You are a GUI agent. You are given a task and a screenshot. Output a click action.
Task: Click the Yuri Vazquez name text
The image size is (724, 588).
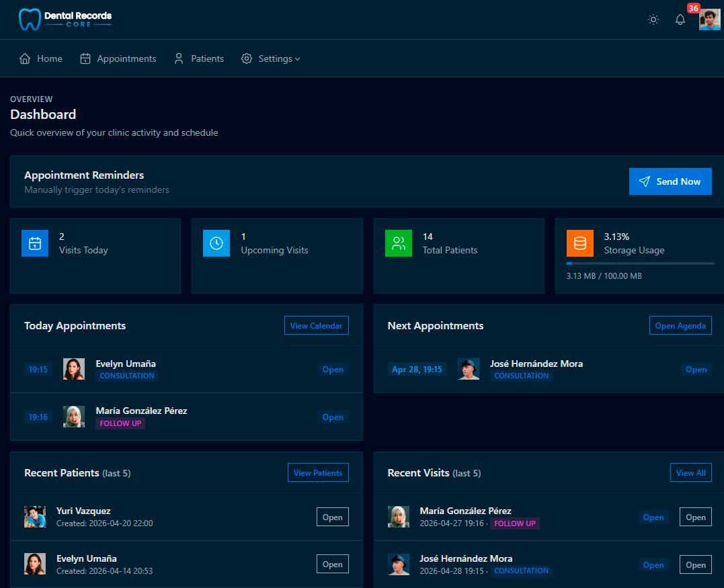(x=83, y=511)
